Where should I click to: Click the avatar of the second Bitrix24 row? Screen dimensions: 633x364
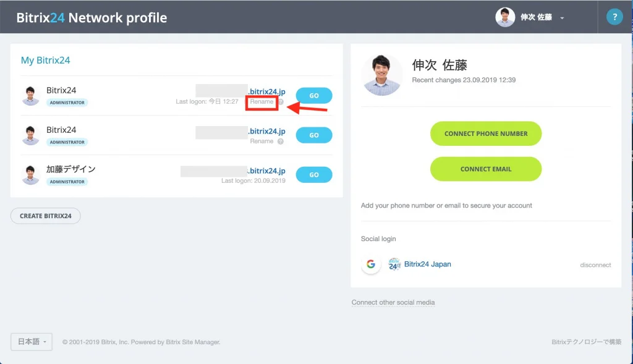point(31,135)
